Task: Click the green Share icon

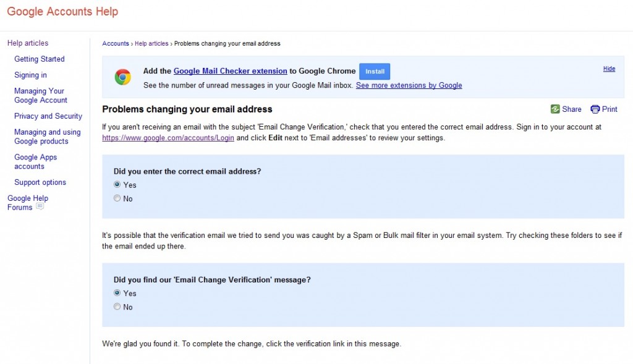Action: click(555, 109)
